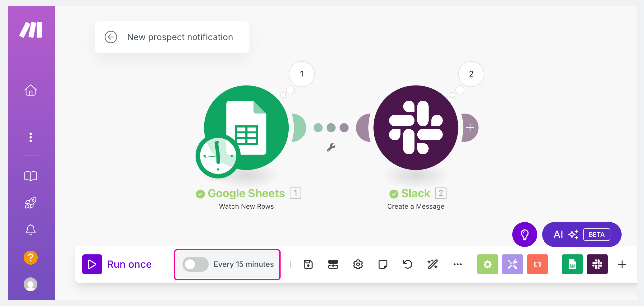The image size is (644, 306).
Task: Click the 'Run once' label
Action: coord(129,264)
